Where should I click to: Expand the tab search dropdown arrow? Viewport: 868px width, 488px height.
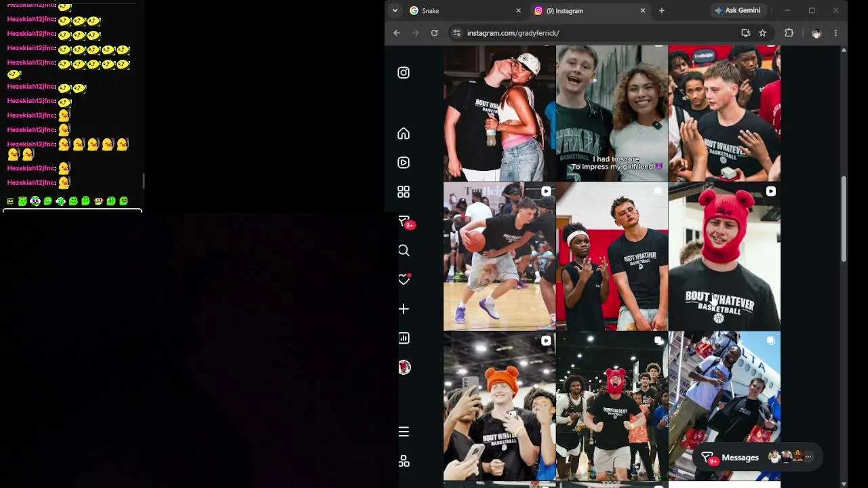(395, 10)
